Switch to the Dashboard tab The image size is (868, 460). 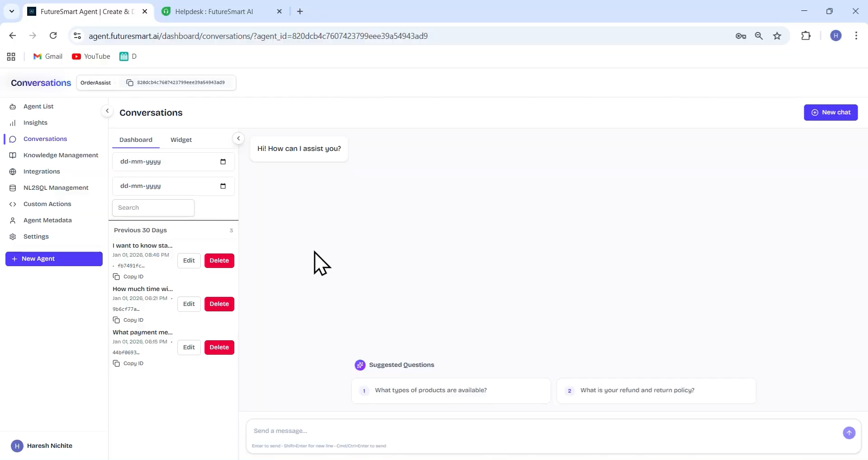[x=136, y=140]
